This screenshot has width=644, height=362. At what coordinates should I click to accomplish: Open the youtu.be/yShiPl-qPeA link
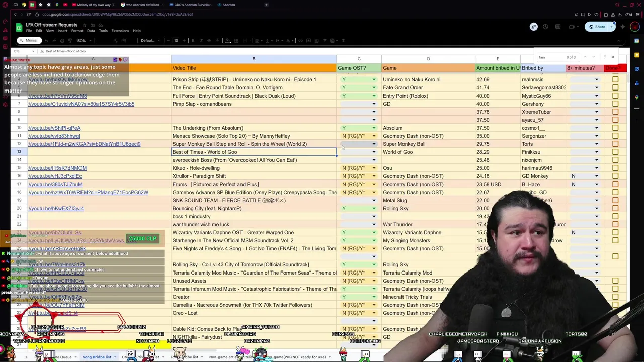pyautogui.click(x=54, y=128)
